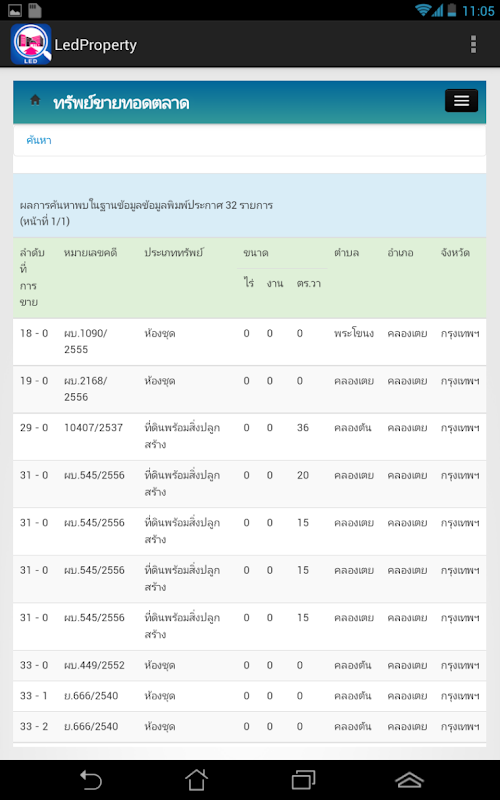Tap the ประเภททรัพย์ column header
This screenshot has height=800, width=500.
click(x=173, y=253)
